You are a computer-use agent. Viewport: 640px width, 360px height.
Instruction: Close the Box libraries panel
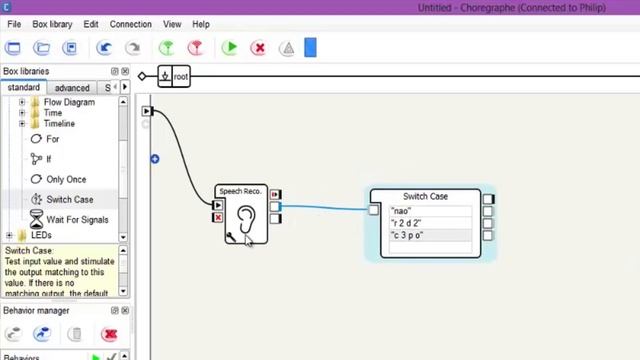[x=125, y=71]
